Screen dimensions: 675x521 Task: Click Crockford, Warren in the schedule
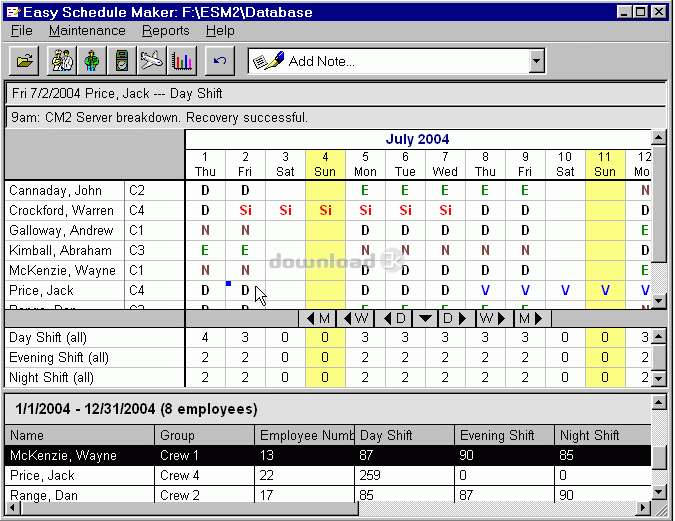[62, 210]
